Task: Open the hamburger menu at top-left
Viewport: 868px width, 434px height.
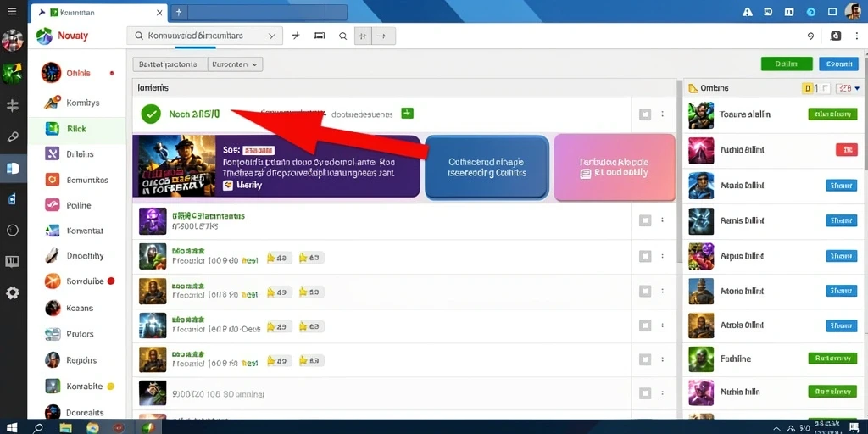Action: (x=12, y=11)
